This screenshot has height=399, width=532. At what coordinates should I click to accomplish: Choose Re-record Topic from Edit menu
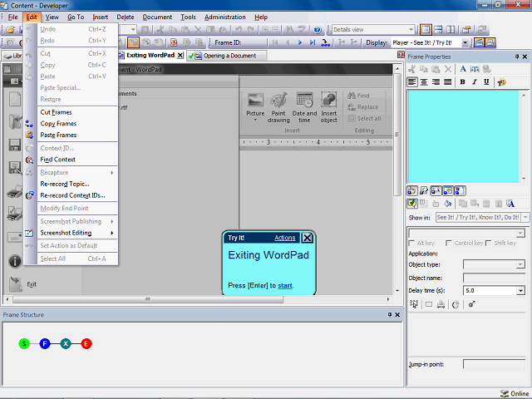(x=77, y=184)
